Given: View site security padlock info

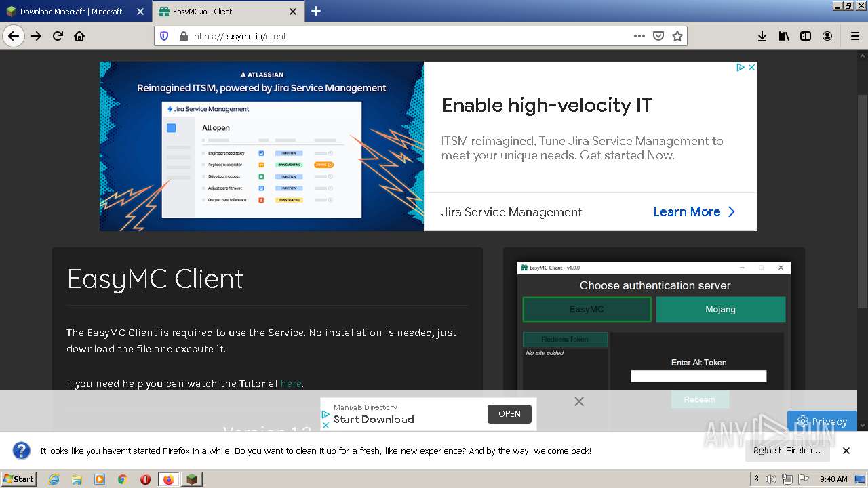Looking at the screenshot, I should pos(182,36).
